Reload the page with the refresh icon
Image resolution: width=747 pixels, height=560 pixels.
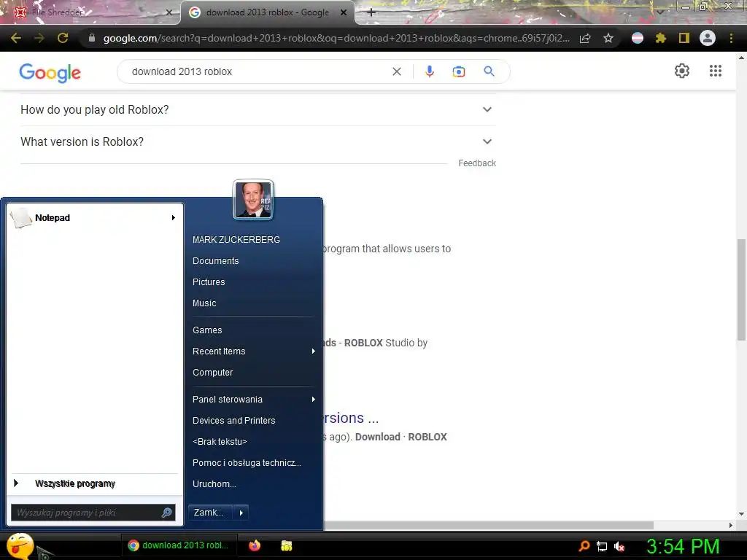point(63,38)
